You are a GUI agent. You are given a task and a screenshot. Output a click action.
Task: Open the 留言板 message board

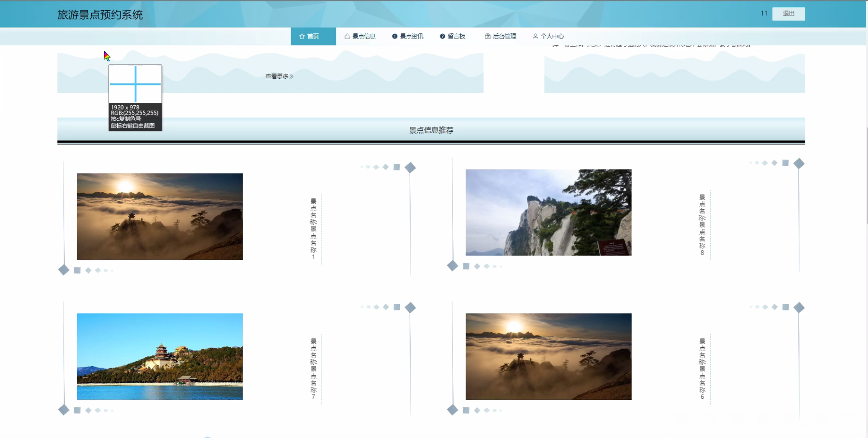(x=453, y=36)
